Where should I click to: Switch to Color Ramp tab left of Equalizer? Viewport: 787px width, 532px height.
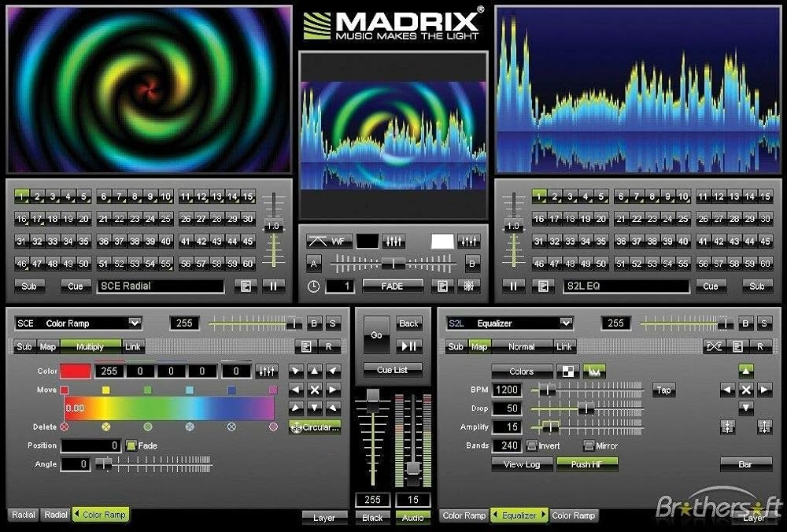point(464,515)
